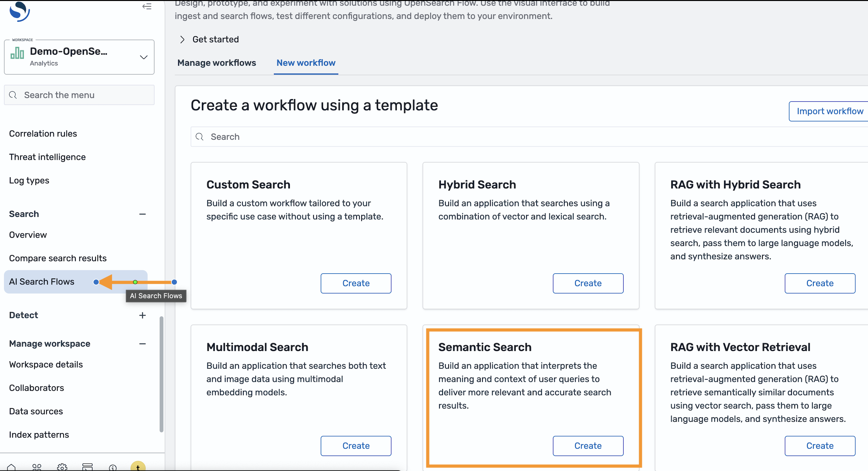Screen dimensions: 868x471
Task: Click the Import workflow button
Action: pos(829,111)
